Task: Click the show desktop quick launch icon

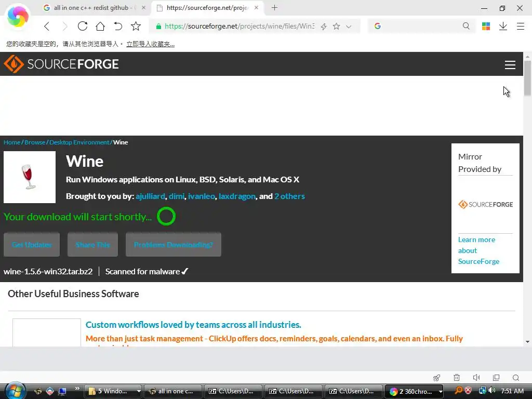Action: click(x=62, y=391)
